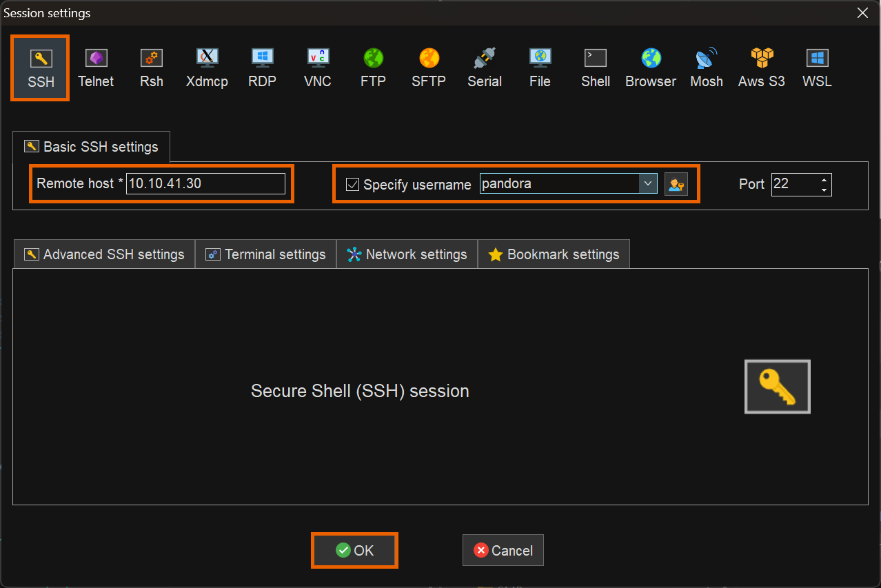881x588 pixels.
Task: Select the SSH session type icon
Action: click(40, 68)
